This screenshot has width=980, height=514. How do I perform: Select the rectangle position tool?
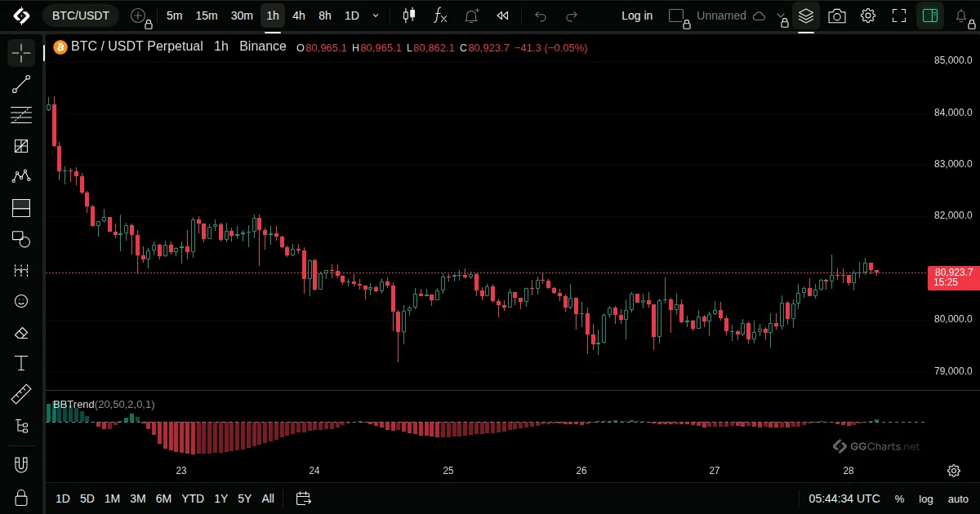click(21, 208)
